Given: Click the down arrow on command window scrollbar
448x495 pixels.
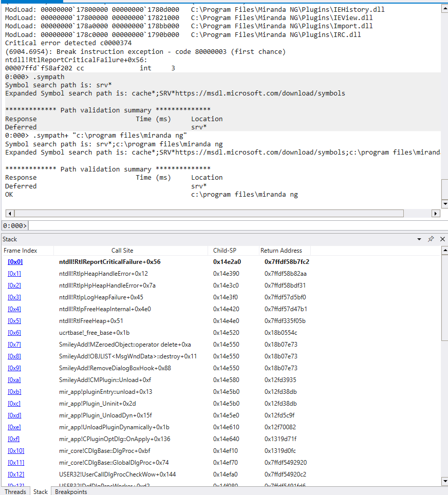Looking at the screenshot, I should point(443,203).
